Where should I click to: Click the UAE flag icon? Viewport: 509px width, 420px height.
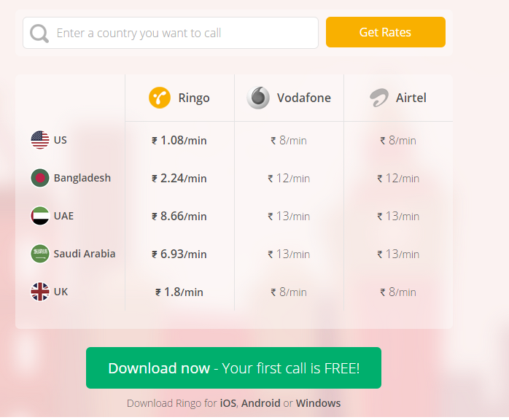point(40,216)
